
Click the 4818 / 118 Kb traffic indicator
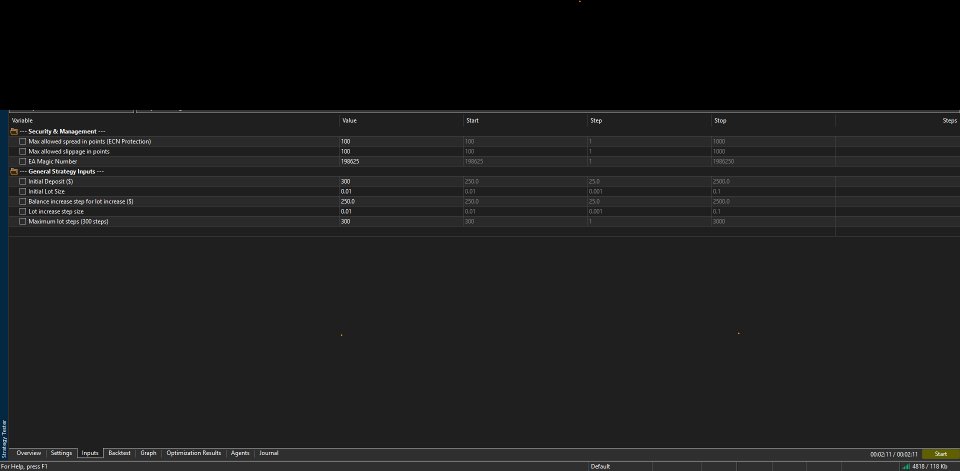click(x=930, y=467)
